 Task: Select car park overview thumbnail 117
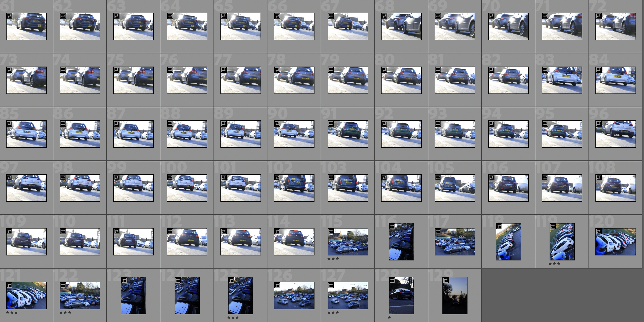(455, 242)
